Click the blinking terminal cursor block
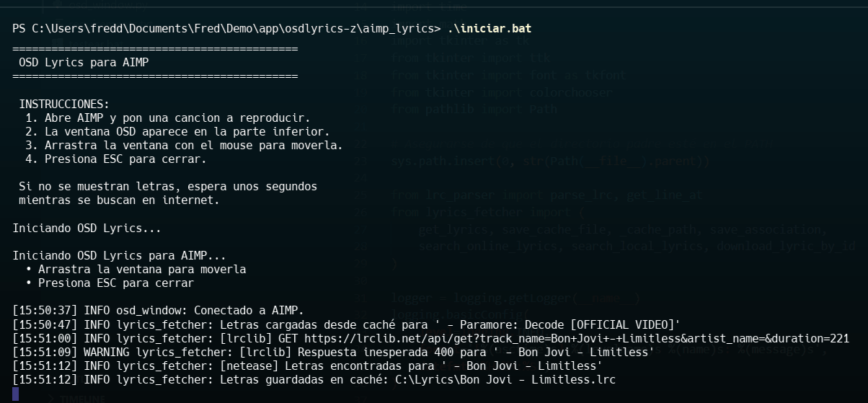The height and width of the screenshot is (403, 868). [16, 394]
